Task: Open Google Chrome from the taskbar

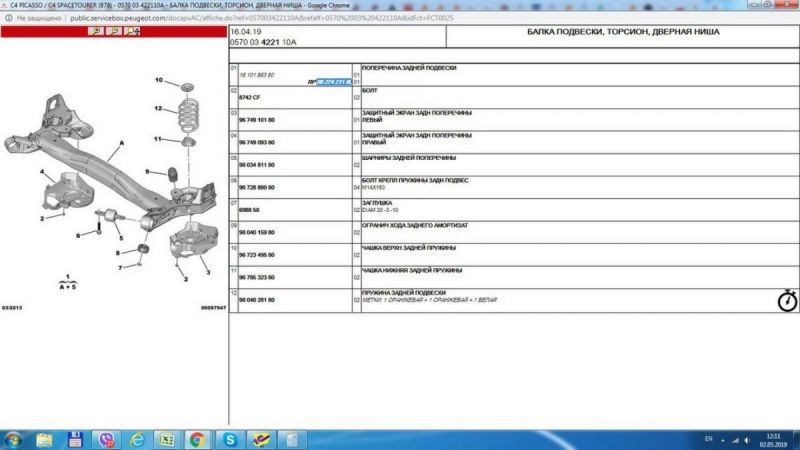Action: 197,439
